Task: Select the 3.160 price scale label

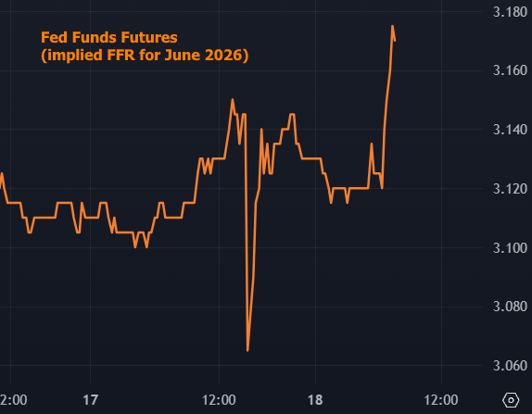Action: point(510,70)
